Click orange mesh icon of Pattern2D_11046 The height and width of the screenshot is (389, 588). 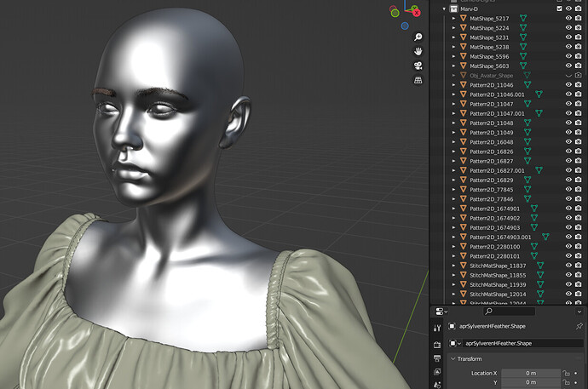coord(464,84)
